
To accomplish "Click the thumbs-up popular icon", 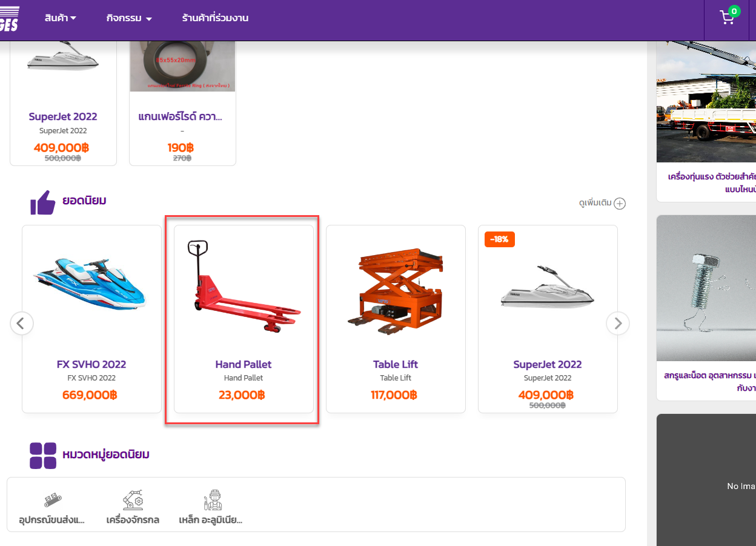I will (x=43, y=202).
